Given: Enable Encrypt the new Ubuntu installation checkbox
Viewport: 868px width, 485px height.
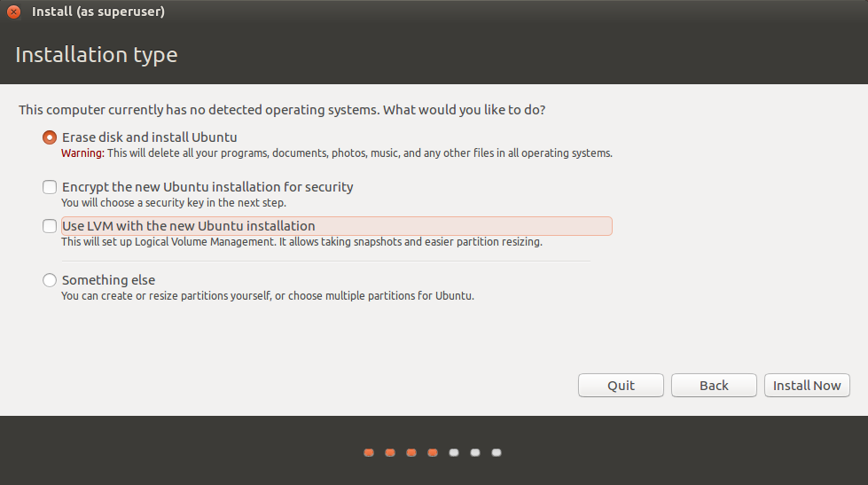Looking at the screenshot, I should click(x=50, y=187).
